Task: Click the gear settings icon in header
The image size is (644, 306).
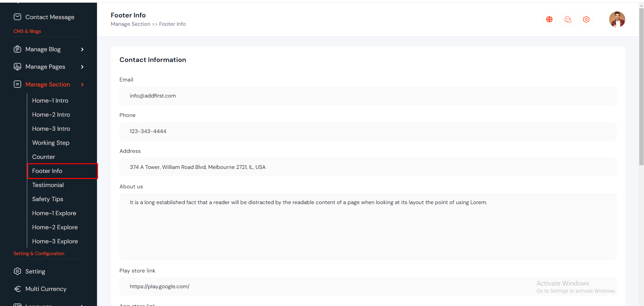Action: click(586, 19)
